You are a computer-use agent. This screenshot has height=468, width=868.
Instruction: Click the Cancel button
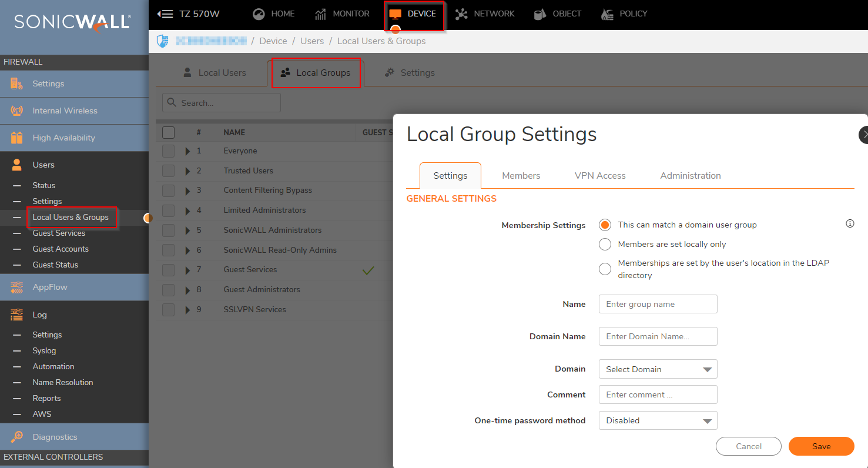[748, 446]
